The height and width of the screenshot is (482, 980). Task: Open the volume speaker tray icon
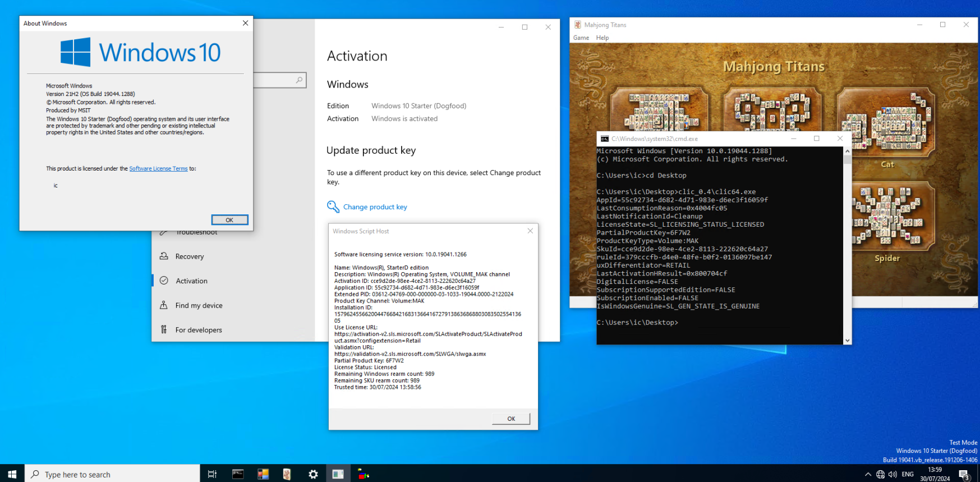892,475
